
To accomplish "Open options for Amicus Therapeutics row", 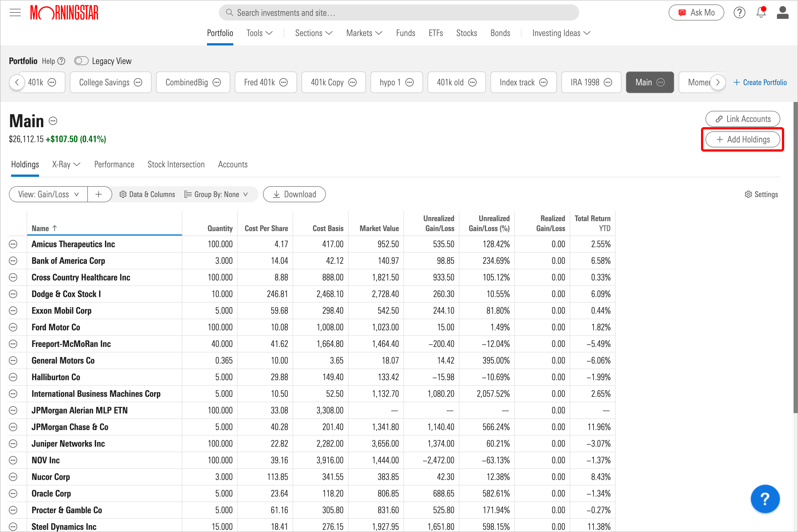I will [x=13, y=244].
